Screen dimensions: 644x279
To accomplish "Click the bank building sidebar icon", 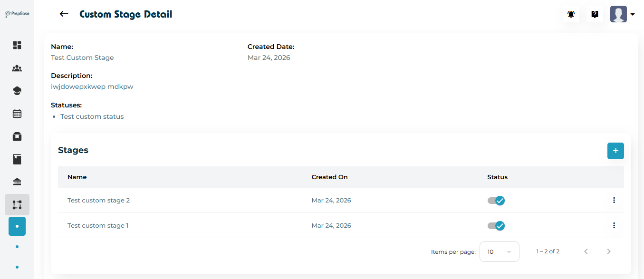I will tap(17, 182).
